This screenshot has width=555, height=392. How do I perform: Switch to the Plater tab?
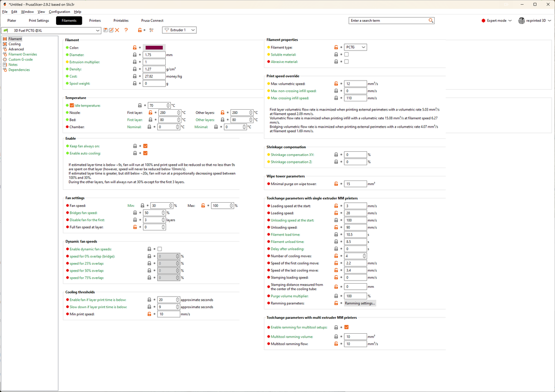click(x=12, y=20)
